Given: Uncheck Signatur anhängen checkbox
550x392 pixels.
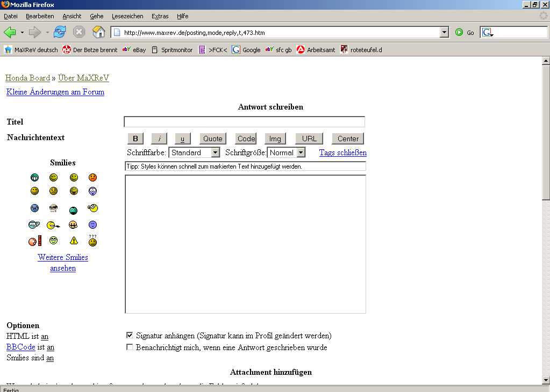Looking at the screenshot, I should pyautogui.click(x=129, y=335).
